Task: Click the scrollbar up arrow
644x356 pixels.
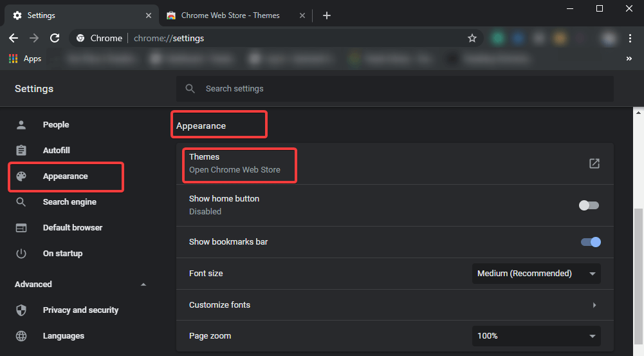Action: coord(638,112)
